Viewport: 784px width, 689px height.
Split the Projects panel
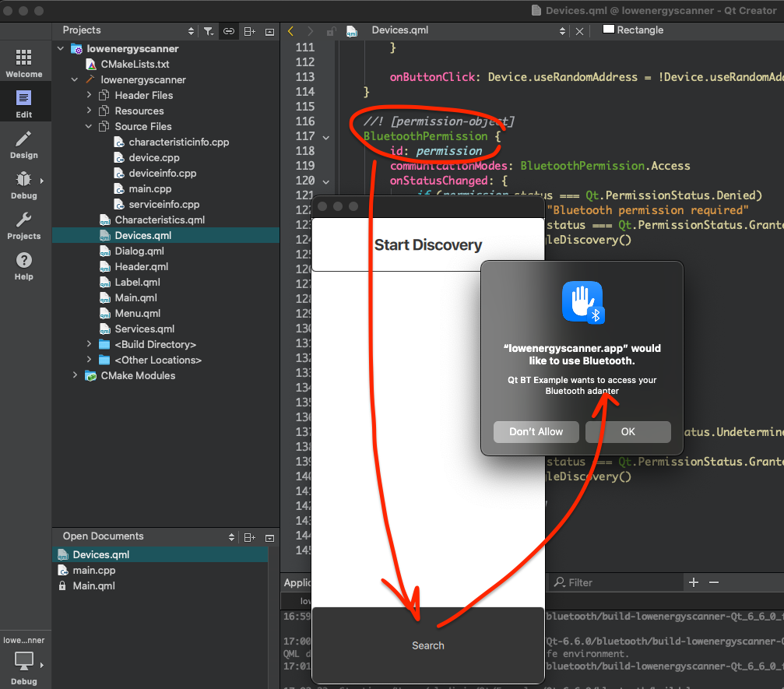click(x=249, y=31)
